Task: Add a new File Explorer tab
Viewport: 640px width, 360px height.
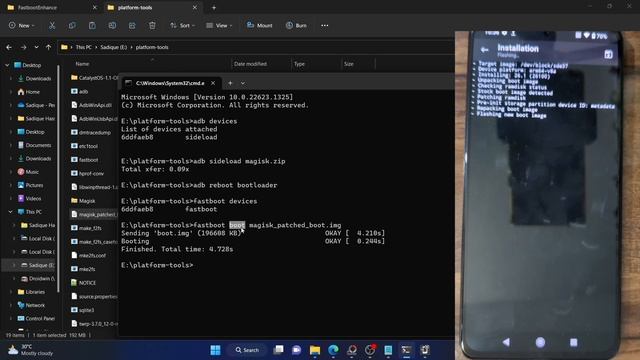Action: point(214,7)
